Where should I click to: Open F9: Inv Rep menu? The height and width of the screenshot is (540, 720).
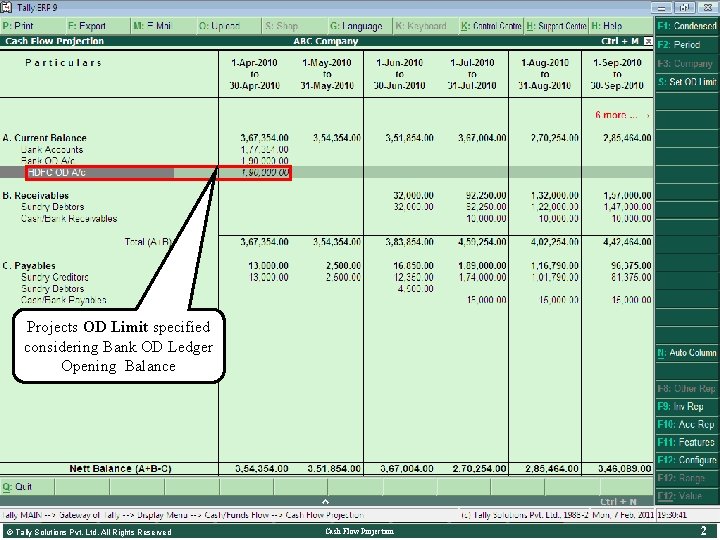687,406
